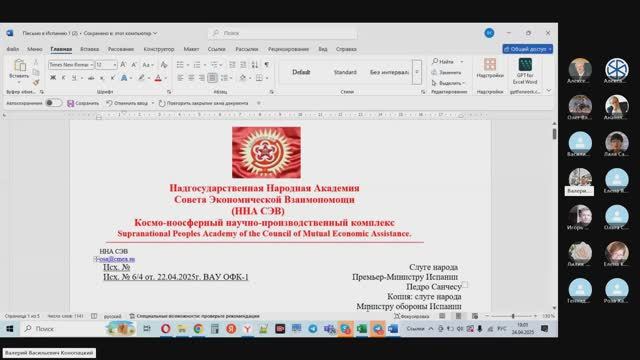The width and height of the screenshot is (640, 360).
Task: Toggle Justify alignment button
Action: [213, 78]
